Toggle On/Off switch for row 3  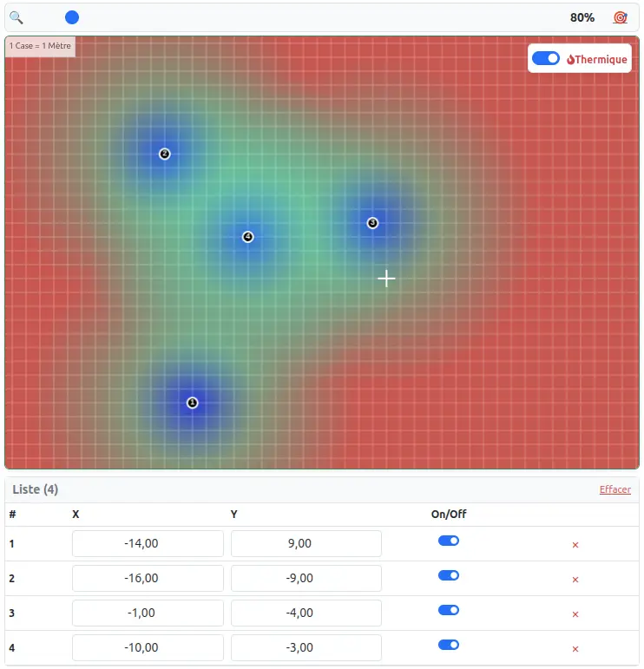click(x=449, y=610)
